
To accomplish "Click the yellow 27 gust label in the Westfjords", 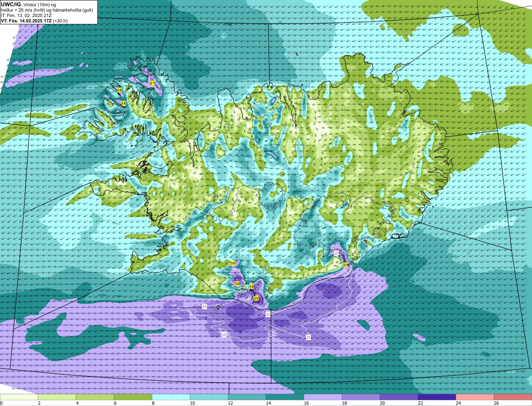I will [x=153, y=83].
